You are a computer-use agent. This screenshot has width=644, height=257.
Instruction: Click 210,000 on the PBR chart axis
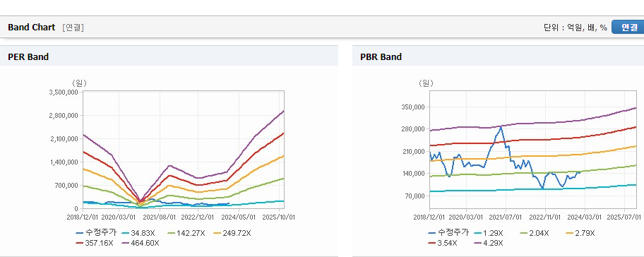pyautogui.click(x=414, y=152)
